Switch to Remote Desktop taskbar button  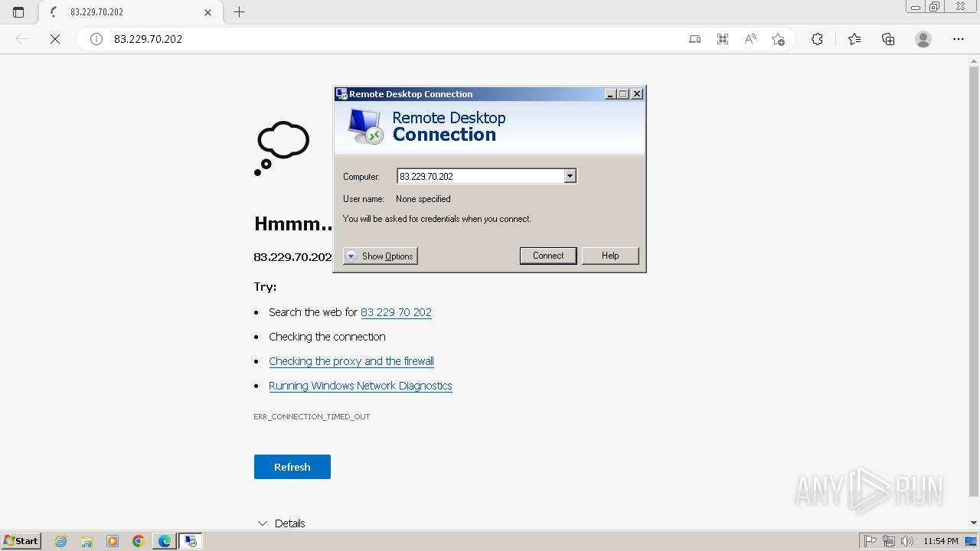pos(190,541)
